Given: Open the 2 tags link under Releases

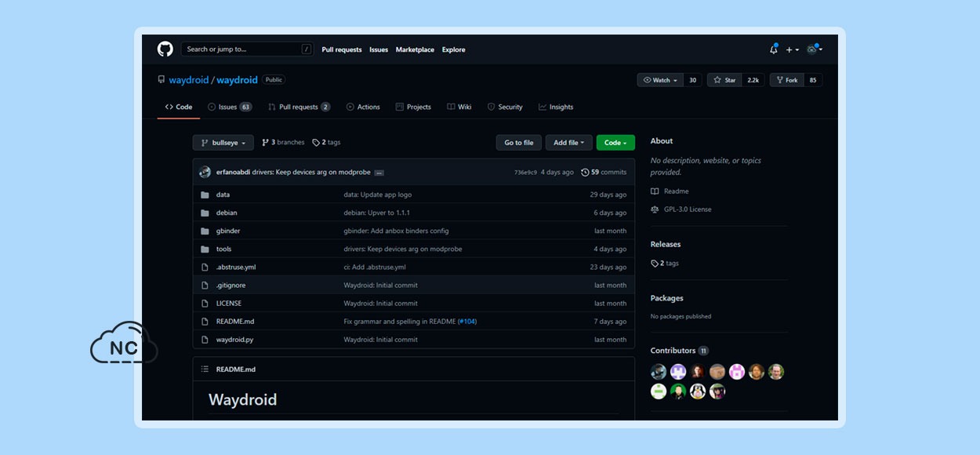Looking at the screenshot, I should (665, 264).
